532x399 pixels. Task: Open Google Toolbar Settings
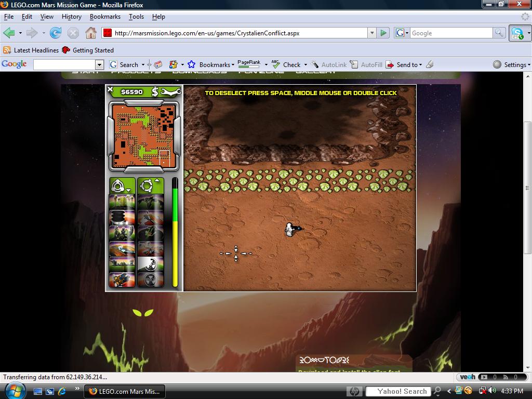click(511, 64)
